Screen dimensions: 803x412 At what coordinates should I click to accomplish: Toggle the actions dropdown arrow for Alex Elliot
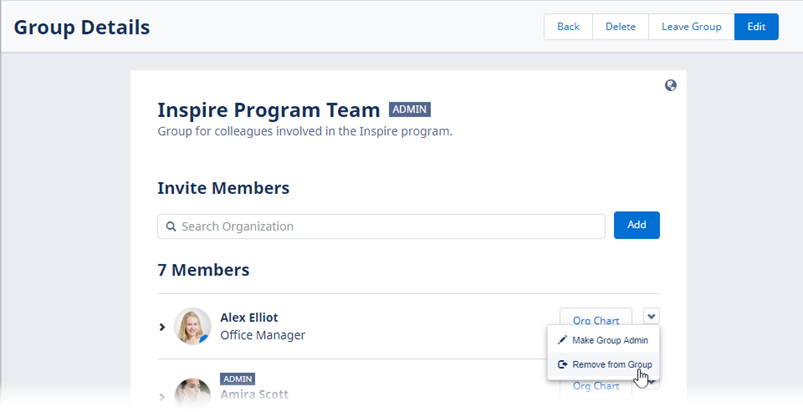(x=651, y=317)
